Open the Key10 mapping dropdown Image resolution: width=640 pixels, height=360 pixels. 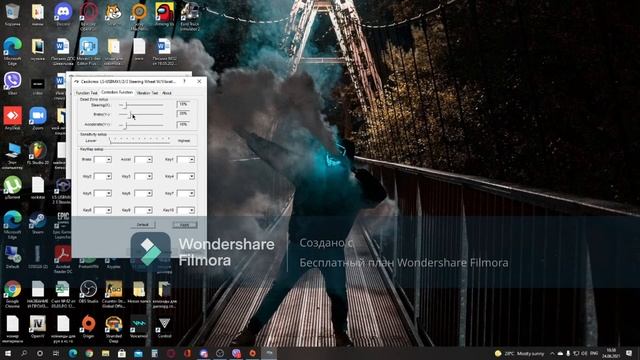(186, 210)
